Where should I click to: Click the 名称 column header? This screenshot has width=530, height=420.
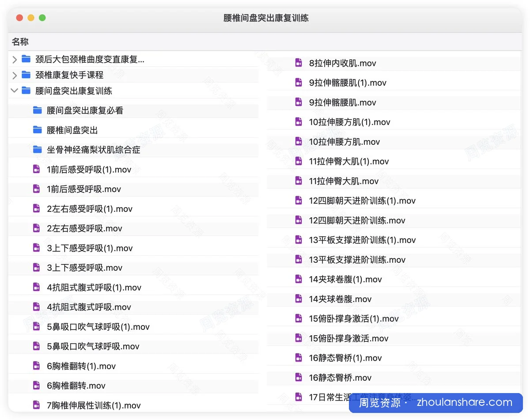(20, 42)
